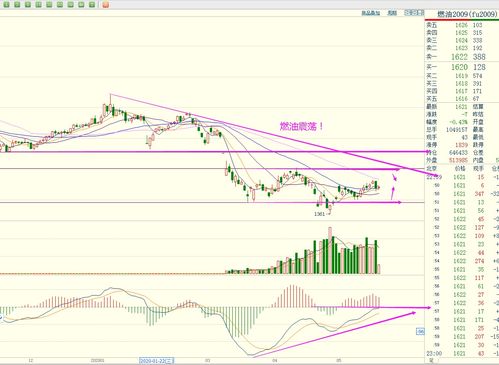This screenshot has width=499, height=365.
Task: Click the first green toolbar icon
Action: (x=6, y=5)
